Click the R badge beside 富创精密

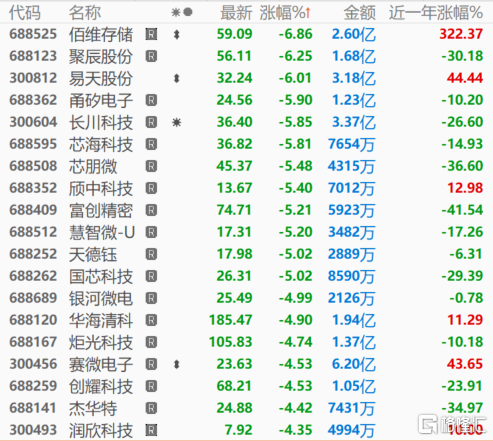tap(151, 210)
